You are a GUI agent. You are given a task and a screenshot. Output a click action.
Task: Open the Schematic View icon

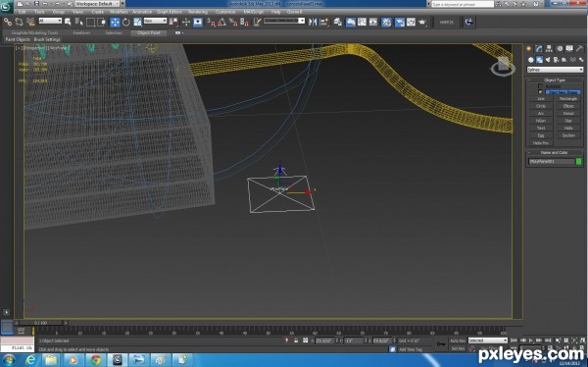pyautogui.click(x=373, y=23)
